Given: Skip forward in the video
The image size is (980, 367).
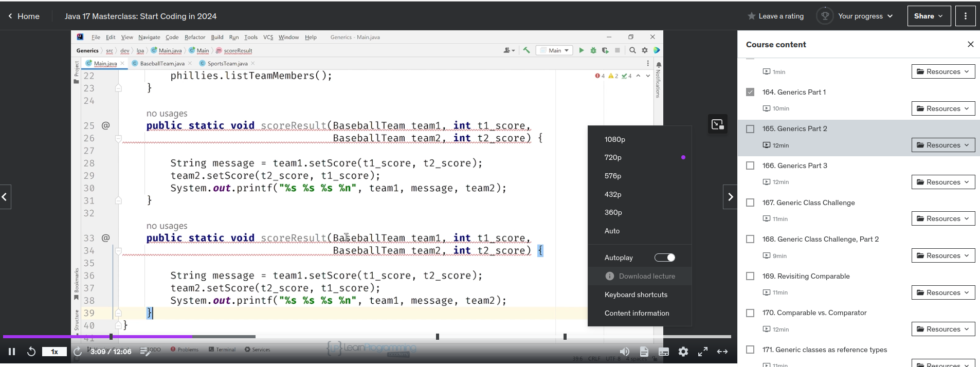Looking at the screenshot, I should pyautogui.click(x=78, y=352).
